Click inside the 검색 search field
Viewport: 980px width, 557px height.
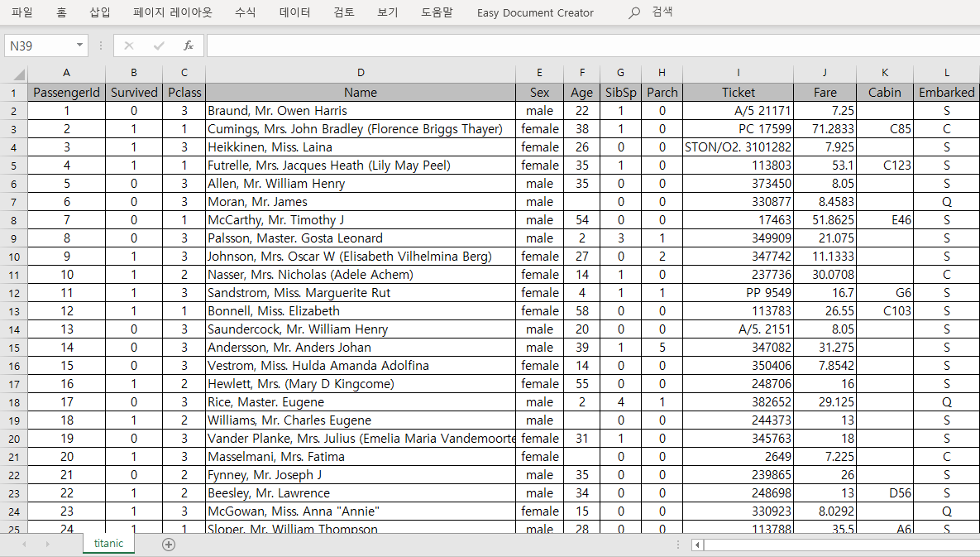tap(662, 12)
